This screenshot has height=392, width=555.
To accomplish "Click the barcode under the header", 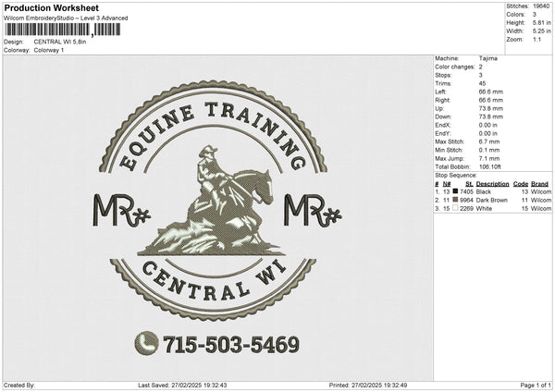I will coord(62,30).
